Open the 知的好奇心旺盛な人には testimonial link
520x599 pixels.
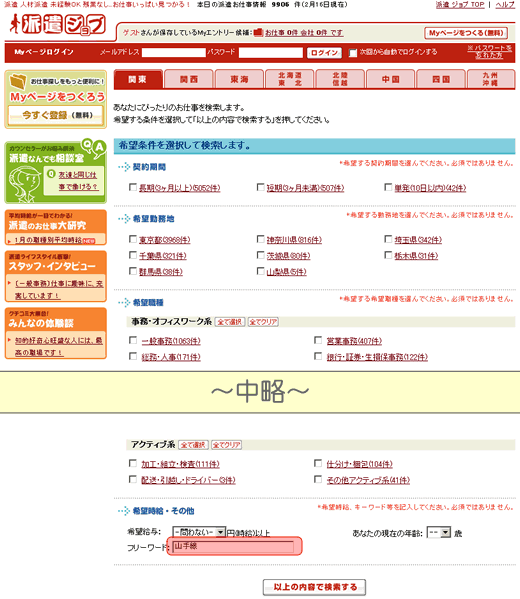coord(58,346)
